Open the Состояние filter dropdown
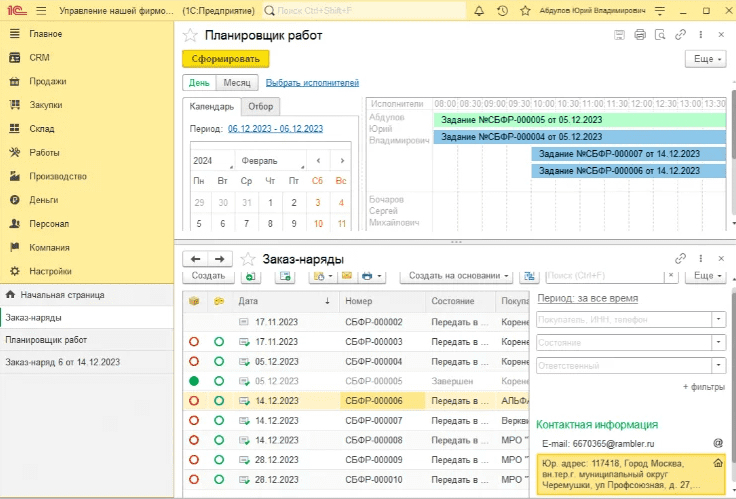This screenshot has height=499, width=736. [x=719, y=343]
